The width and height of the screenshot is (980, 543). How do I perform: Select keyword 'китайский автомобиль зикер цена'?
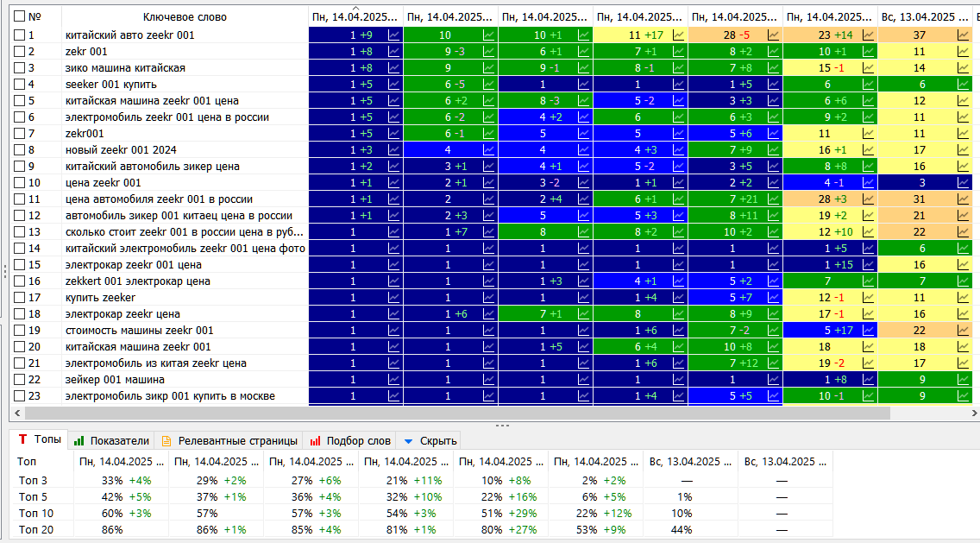153,167
